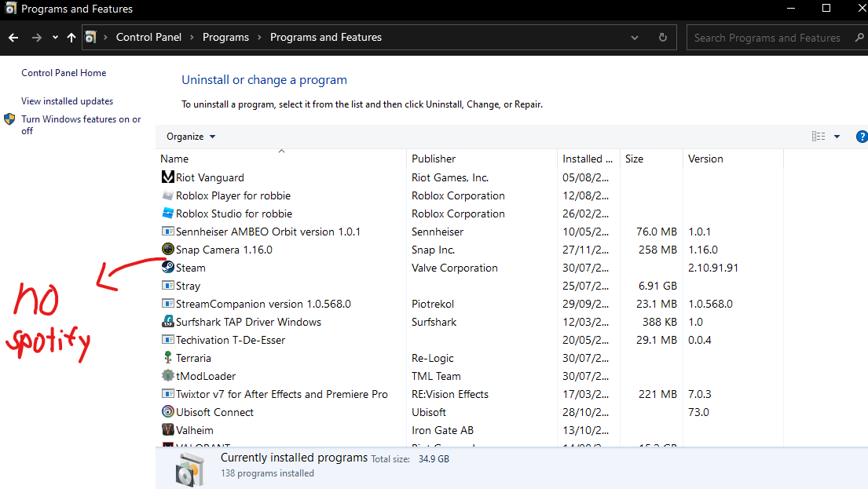Go up one level with Up arrow
The image size is (868, 489).
point(71,38)
